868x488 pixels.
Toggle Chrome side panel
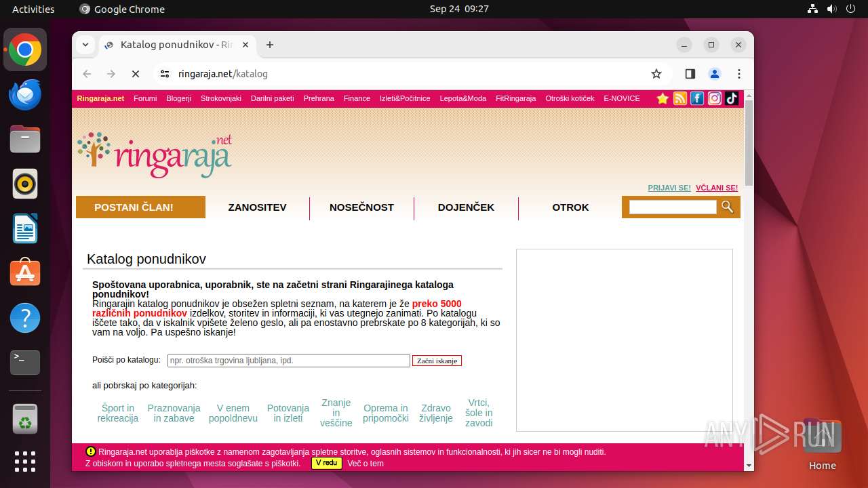(690, 74)
